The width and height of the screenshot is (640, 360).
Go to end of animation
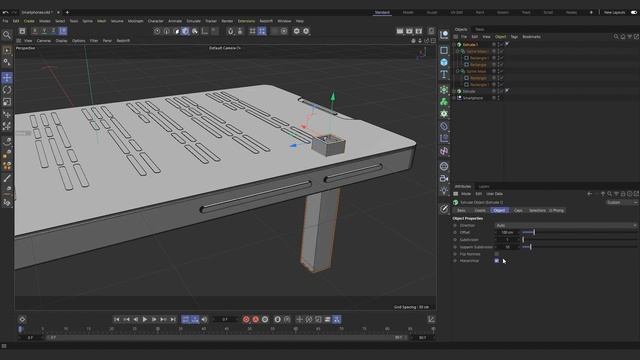(x=173, y=320)
